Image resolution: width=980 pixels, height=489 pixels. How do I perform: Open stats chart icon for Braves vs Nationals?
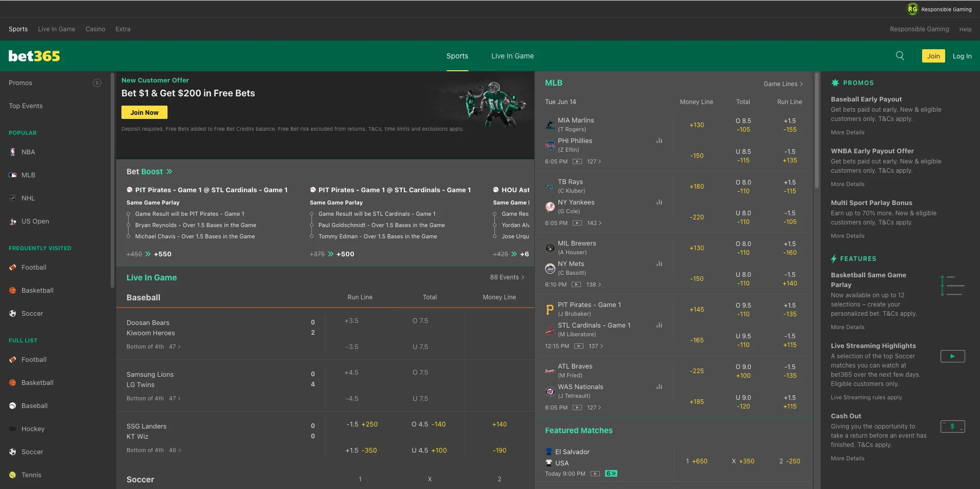659,386
